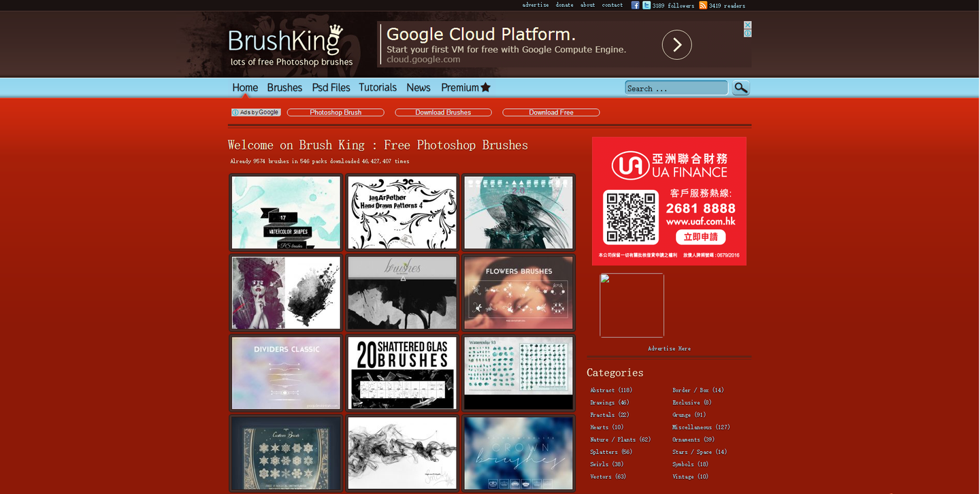Open the Swirls (38) category
Screen dimensions: 980x494
[x=607, y=464]
